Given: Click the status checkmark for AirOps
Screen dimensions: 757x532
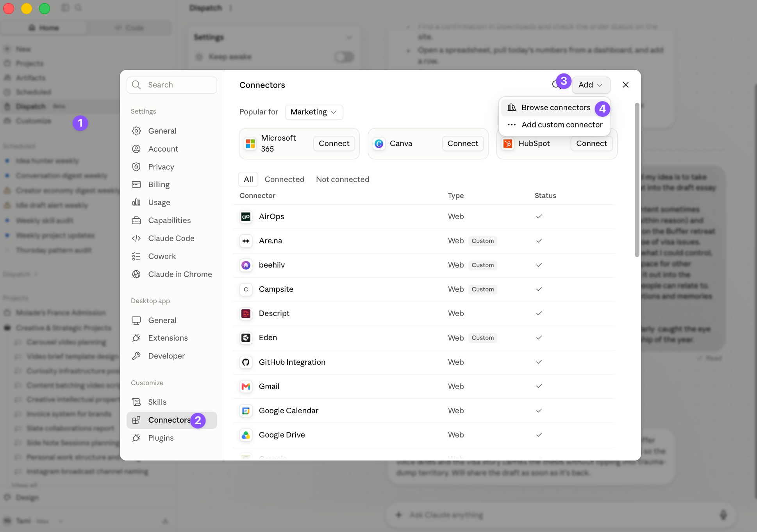Looking at the screenshot, I should (539, 216).
